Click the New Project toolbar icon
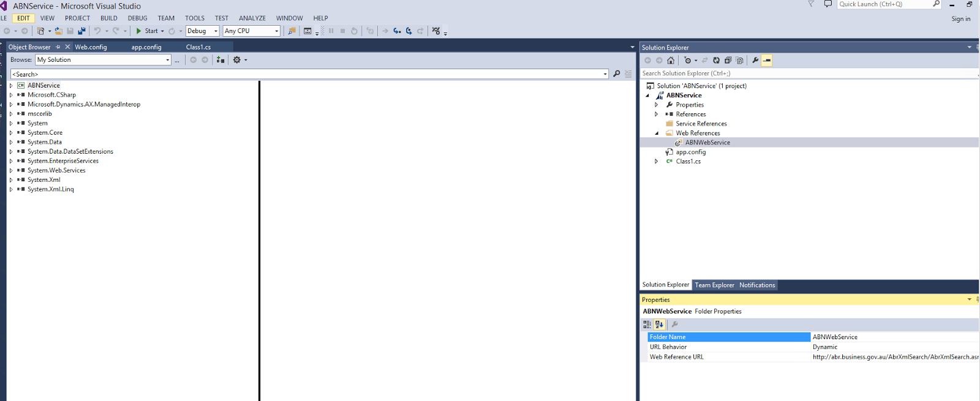 click(40, 31)
